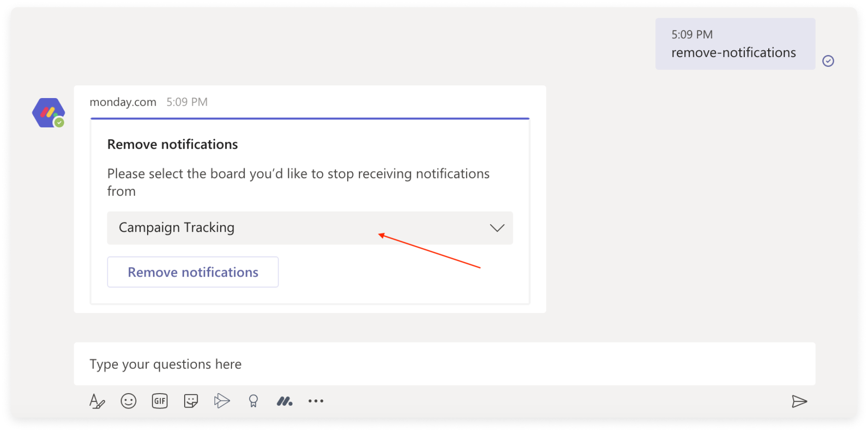Click the Stream share arrow icon
868x432 pixels.
tap(222, 401)
